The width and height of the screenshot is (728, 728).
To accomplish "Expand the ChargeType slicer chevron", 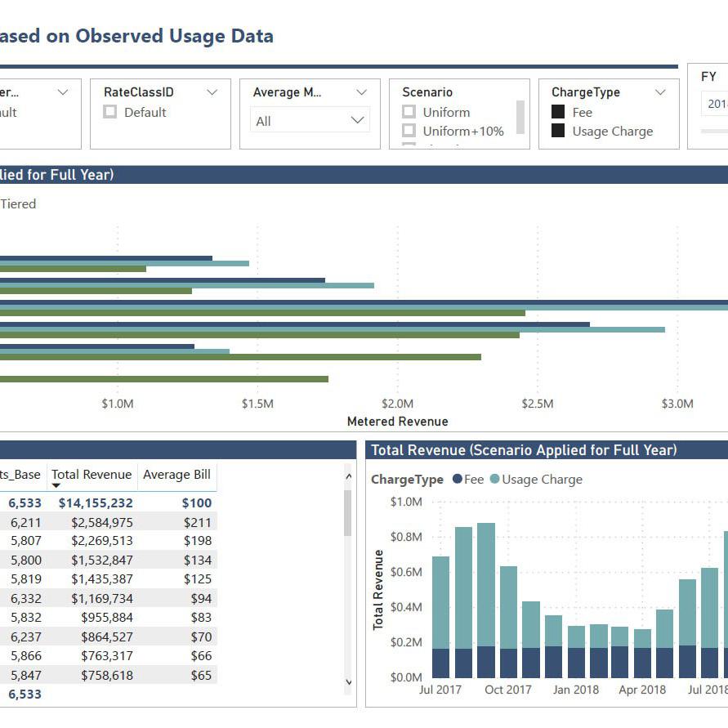I will (x=660, y=92).
